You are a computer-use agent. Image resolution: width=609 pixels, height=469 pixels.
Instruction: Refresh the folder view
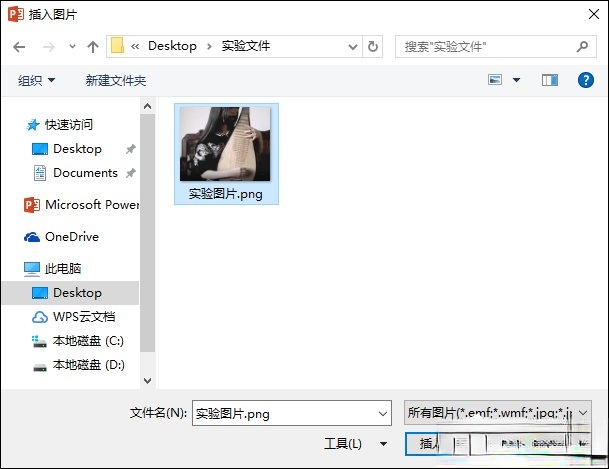[x=373, y=47]
